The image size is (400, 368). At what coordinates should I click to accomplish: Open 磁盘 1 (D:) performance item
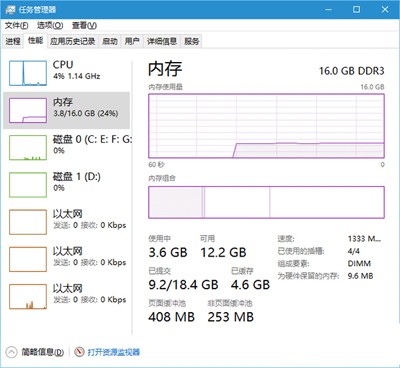[x=67, y=185]
